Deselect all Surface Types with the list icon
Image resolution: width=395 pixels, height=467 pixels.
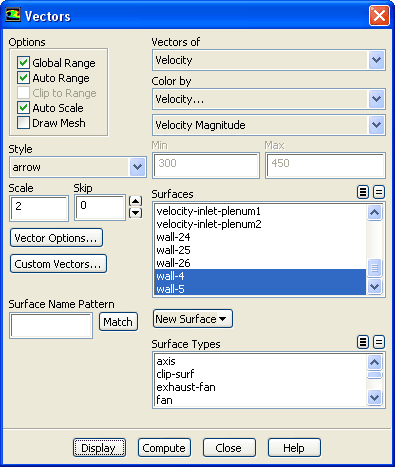click(379, 342)
